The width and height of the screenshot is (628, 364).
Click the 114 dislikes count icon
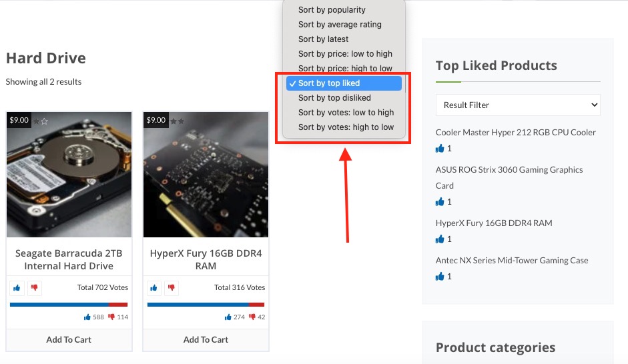click(111, 317)
